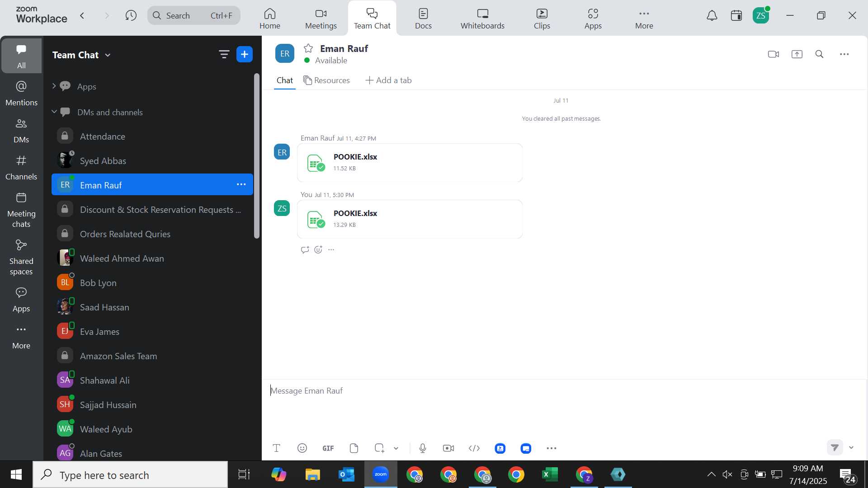Click the chat list scrollbar
868x488 pixels.
pos(257,156)
